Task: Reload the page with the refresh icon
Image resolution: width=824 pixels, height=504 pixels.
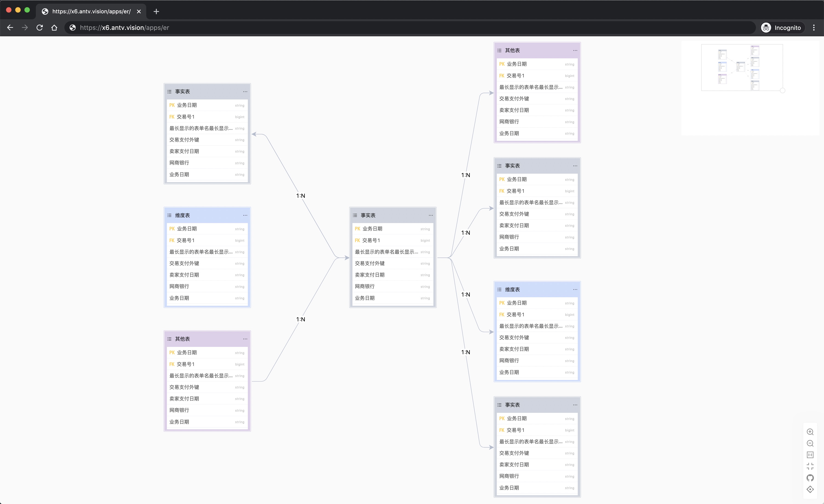Action: [x=40, y=28]
